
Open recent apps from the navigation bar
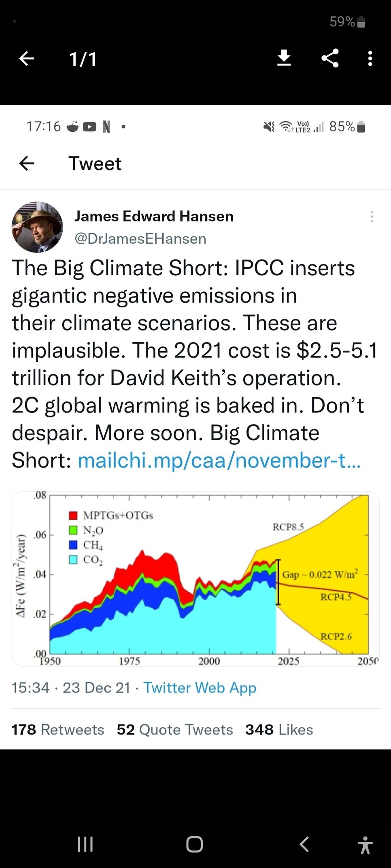(85, 844)
